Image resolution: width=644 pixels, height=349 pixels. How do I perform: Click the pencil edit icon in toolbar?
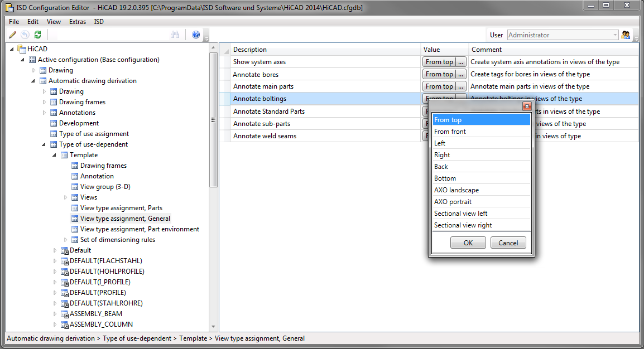[x=13, y=35]
